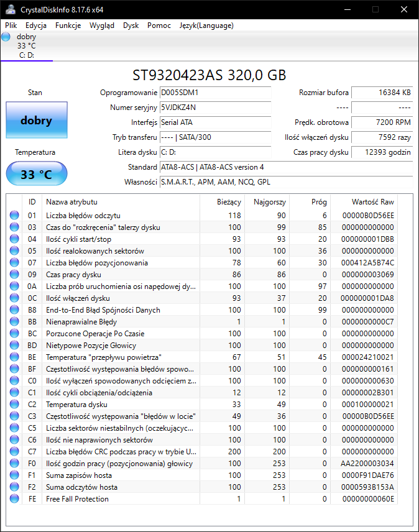Open the Wygląd menu
419x532 pixels.
[102, 25]
